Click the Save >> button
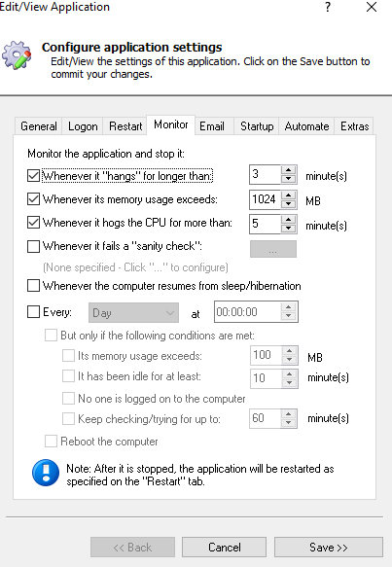Screen dimensions: 392x567 (x=329, y=548)
